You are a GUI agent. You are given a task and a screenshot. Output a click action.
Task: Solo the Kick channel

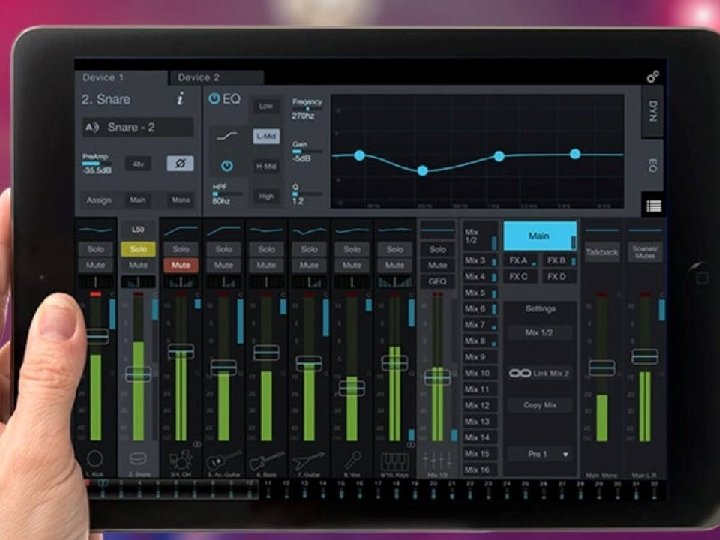(96, 249)
